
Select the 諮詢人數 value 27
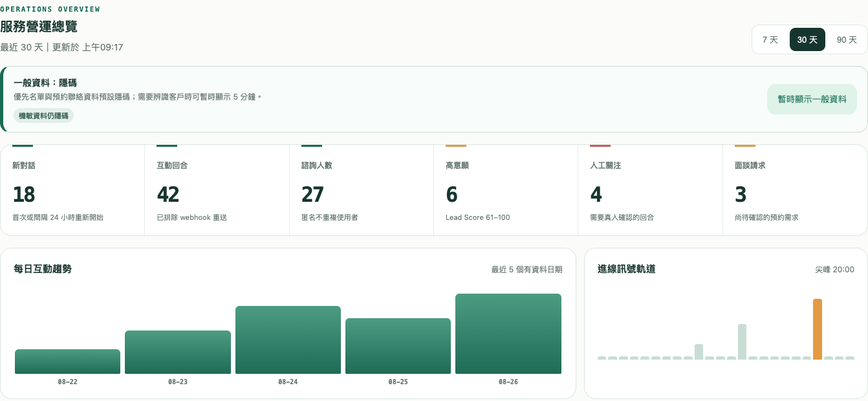pos(312,195)
